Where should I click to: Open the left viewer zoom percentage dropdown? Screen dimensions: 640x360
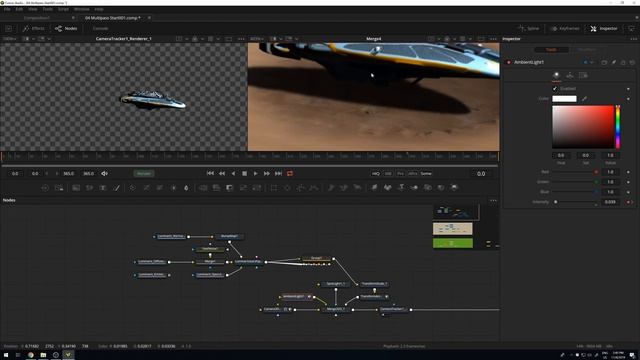[x=9, y=39]
